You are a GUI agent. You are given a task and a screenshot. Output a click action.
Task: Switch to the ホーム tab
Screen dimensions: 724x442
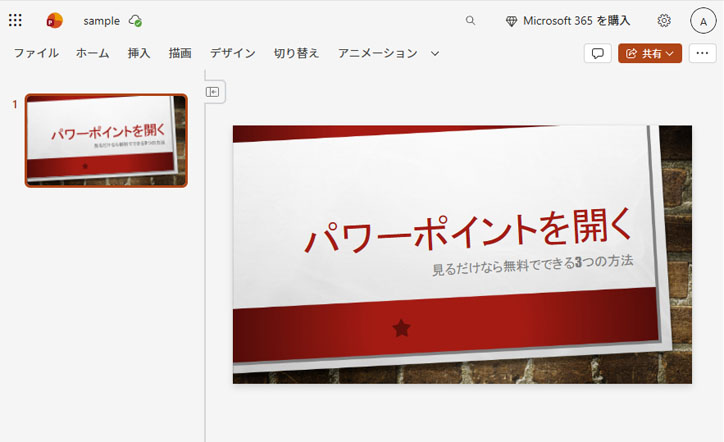click(93, 53)
